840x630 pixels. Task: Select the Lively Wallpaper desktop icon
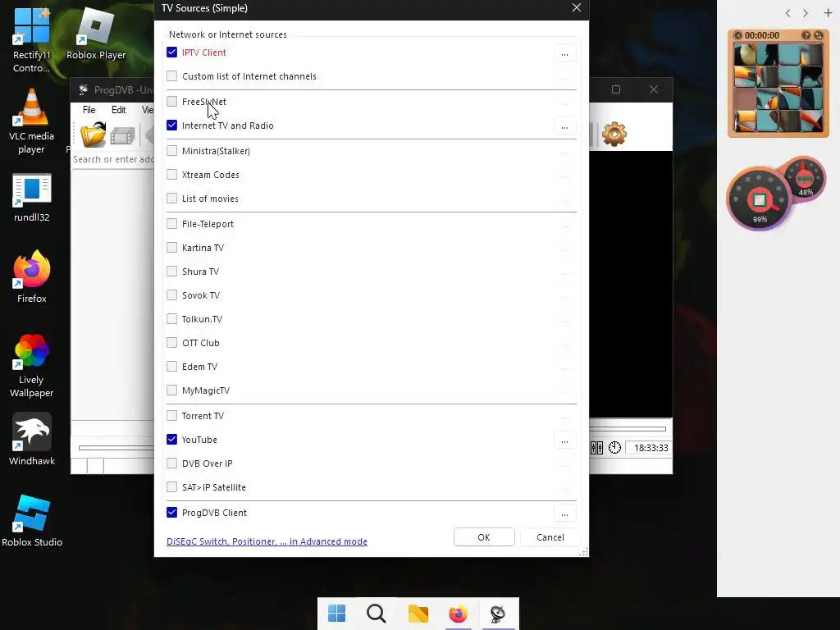[32, 365]
